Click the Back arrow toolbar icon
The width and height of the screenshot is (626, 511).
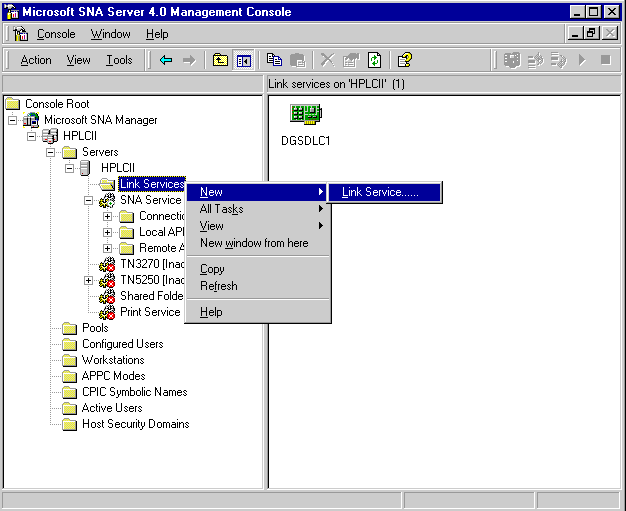166,60
